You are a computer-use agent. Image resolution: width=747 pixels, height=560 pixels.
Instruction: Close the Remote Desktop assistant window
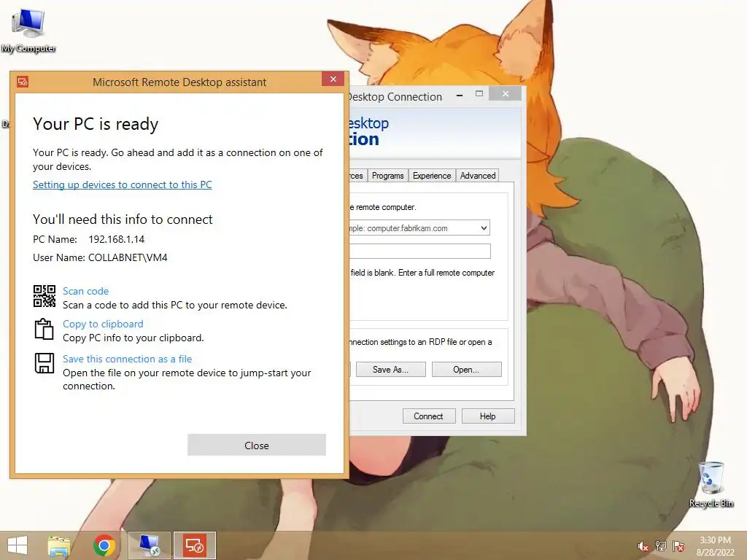point(333,79)
